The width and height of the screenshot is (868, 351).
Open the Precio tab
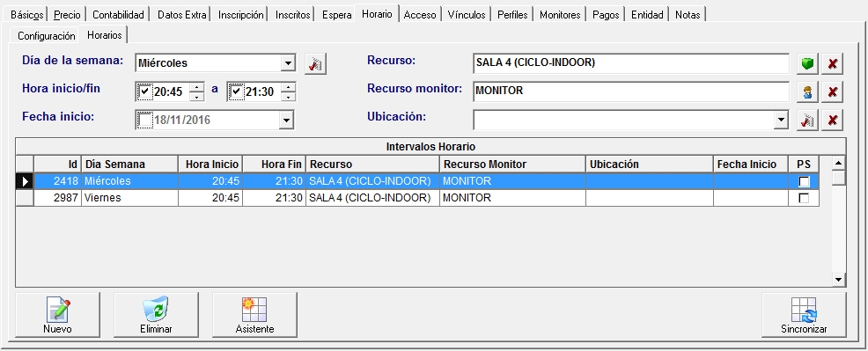(x=67, y=15)
